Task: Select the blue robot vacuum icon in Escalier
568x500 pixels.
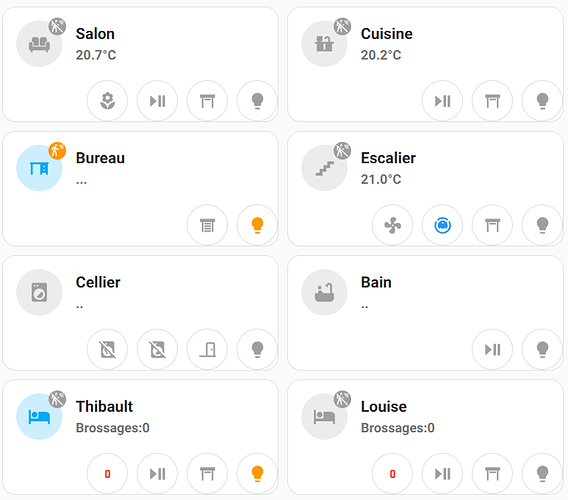Action: coord(442,225)
